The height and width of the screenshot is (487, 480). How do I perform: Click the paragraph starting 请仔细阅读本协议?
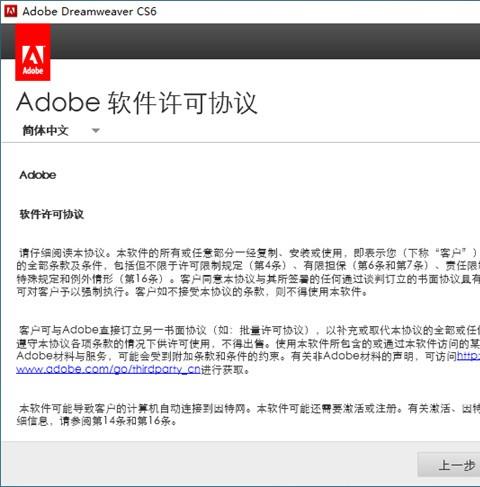tap(248, 272)
